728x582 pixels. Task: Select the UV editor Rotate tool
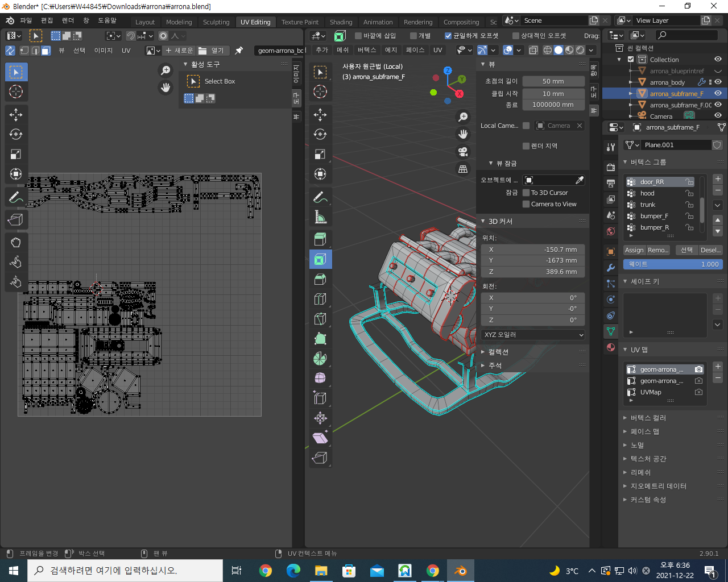click(x=16, y=135)
